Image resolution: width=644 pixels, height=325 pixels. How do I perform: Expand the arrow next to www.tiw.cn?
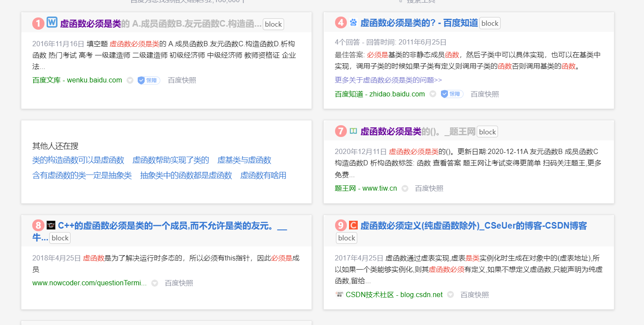coord(405,188)
